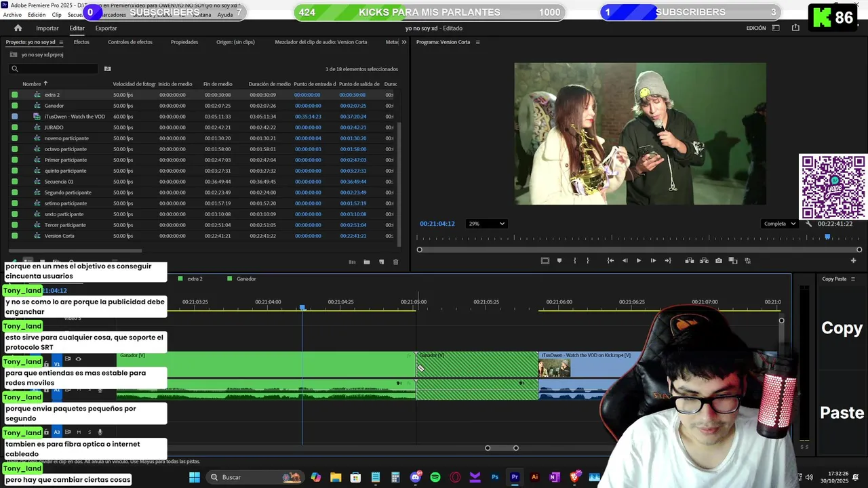The width and height of the screenshot is (868, 488).
Task: Click the Paste button in Copy Pasta
Action: 842,413
